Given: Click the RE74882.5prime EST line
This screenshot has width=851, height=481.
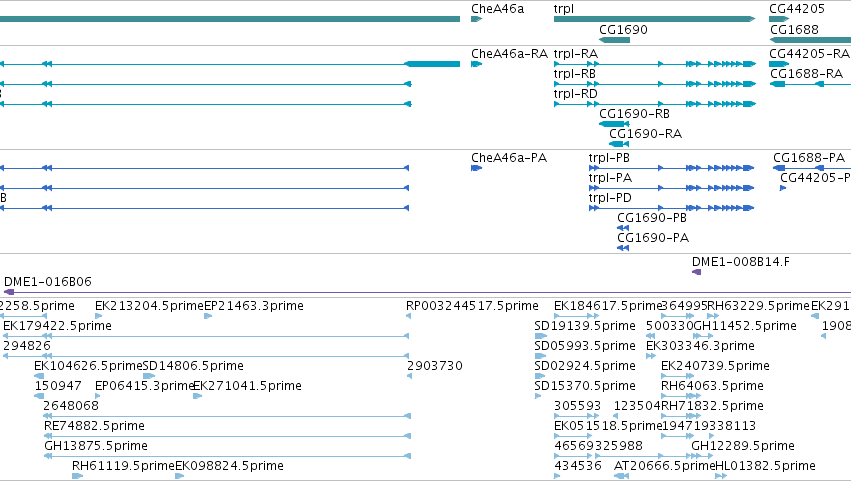Looking at the screenshot, I should 227,436.
